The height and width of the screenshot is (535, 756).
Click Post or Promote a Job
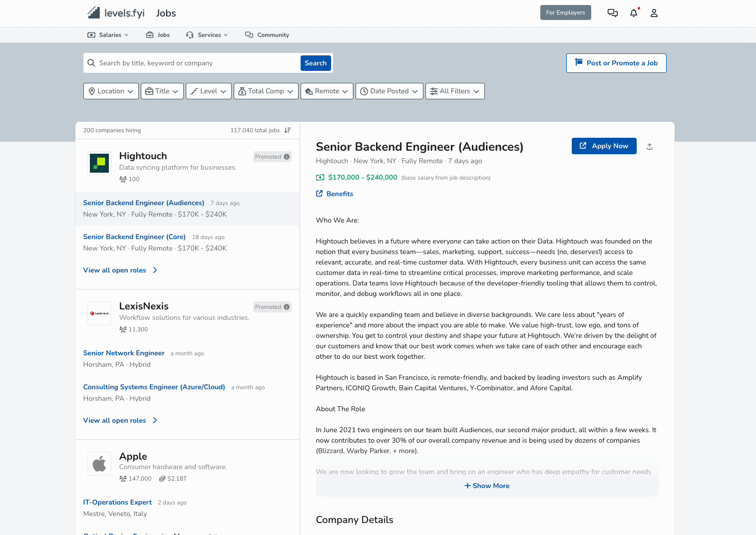pos(616,63)
